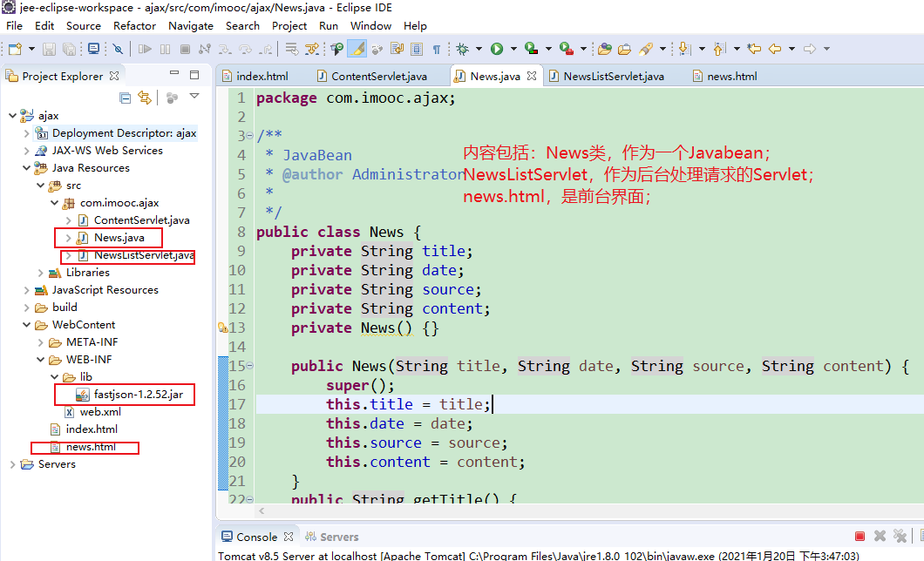Collapse the Javadoc comment fold at line 3
The width and height of the screenshot is (924, 561).
(250, 136)
